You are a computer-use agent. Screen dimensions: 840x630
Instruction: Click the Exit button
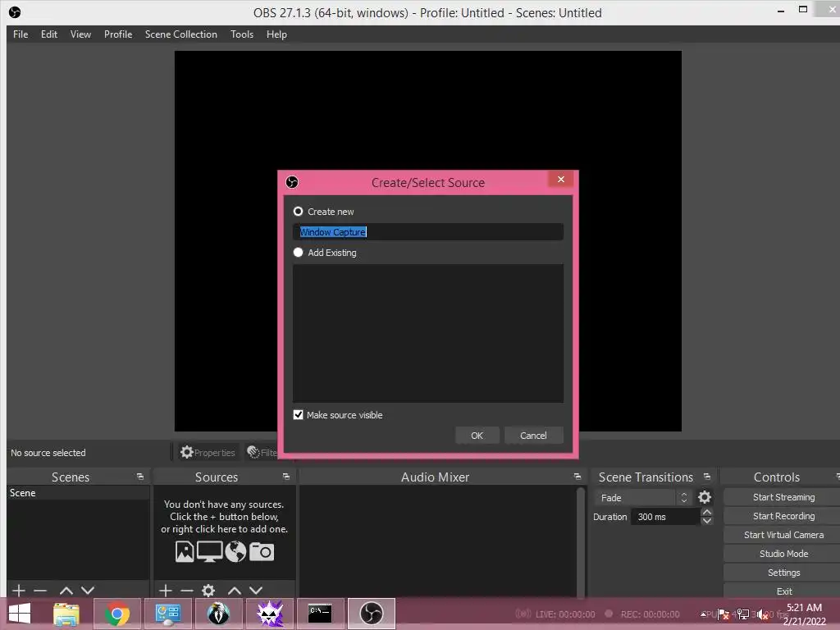coord(783,591)
